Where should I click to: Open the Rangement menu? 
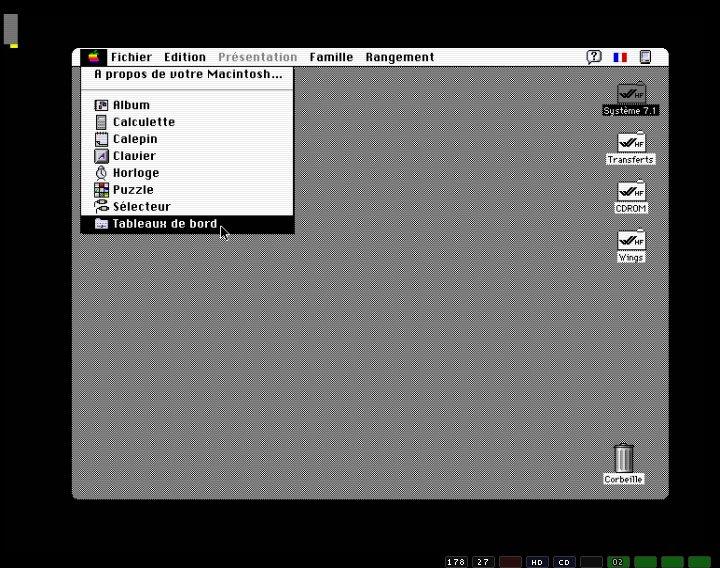(x=400, y=57)
